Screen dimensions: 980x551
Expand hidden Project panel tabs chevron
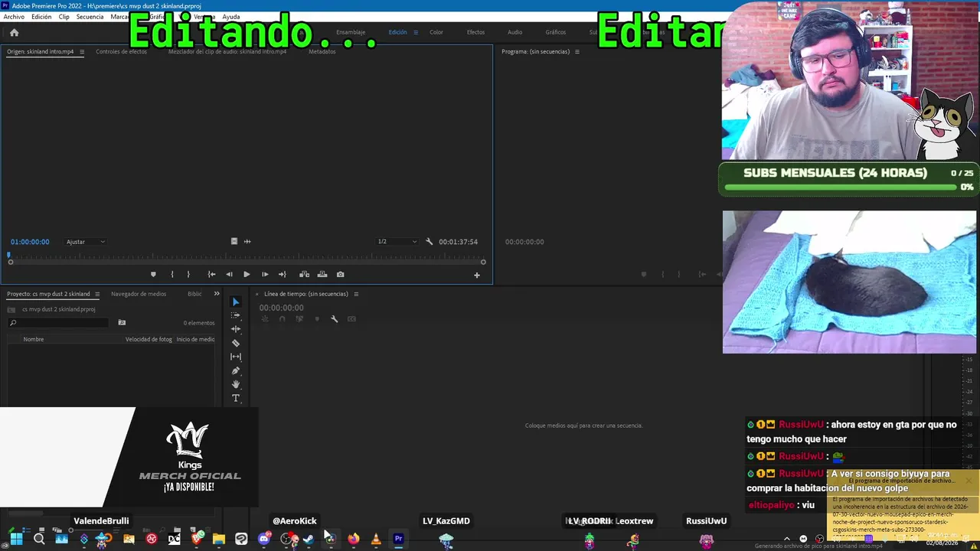[x=217, y=294]
